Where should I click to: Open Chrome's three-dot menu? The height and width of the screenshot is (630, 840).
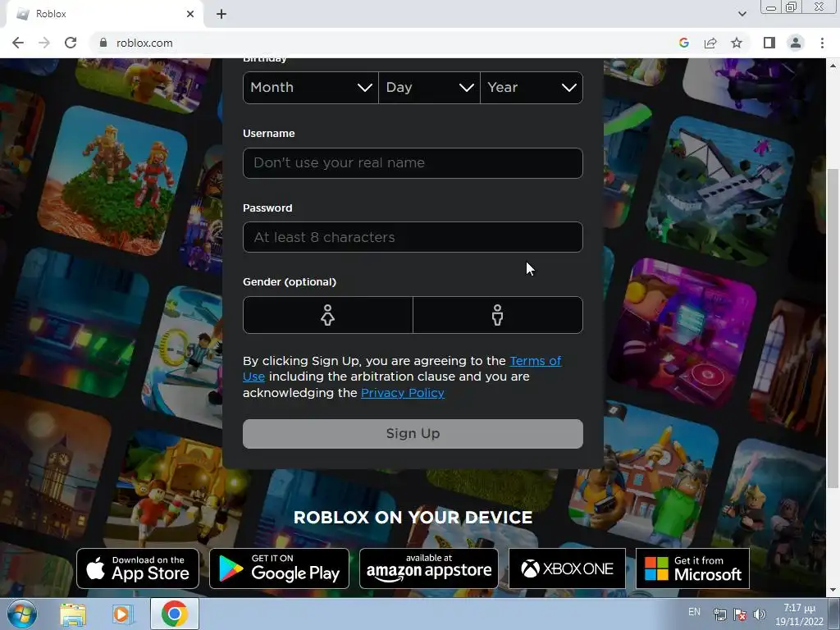(x=822, y=43)
